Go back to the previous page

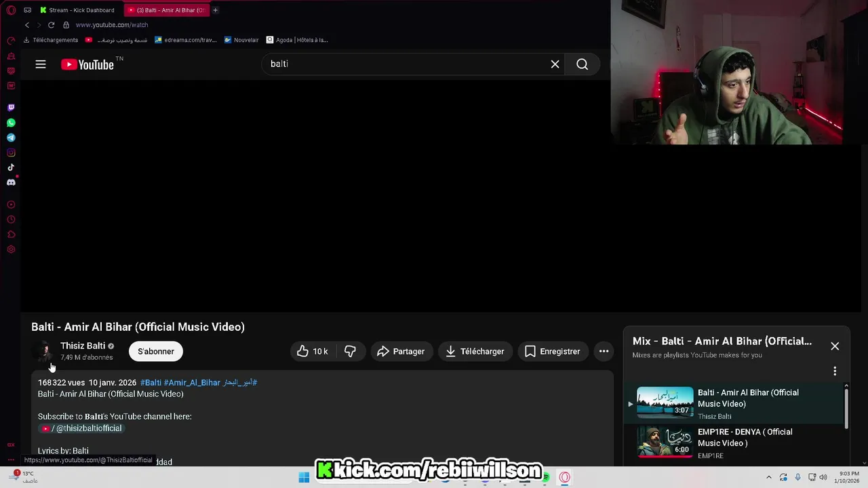27,25
